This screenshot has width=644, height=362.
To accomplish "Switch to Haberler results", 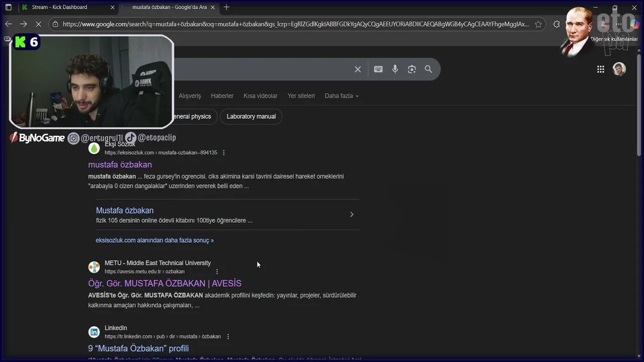I will pyautogui.click(x=222, y=96).
